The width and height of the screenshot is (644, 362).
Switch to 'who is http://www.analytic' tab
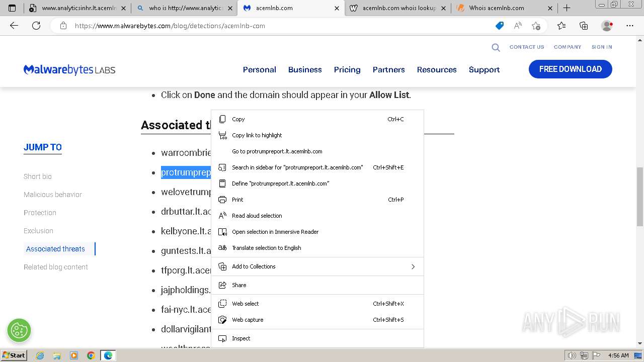tap(184, 8)
